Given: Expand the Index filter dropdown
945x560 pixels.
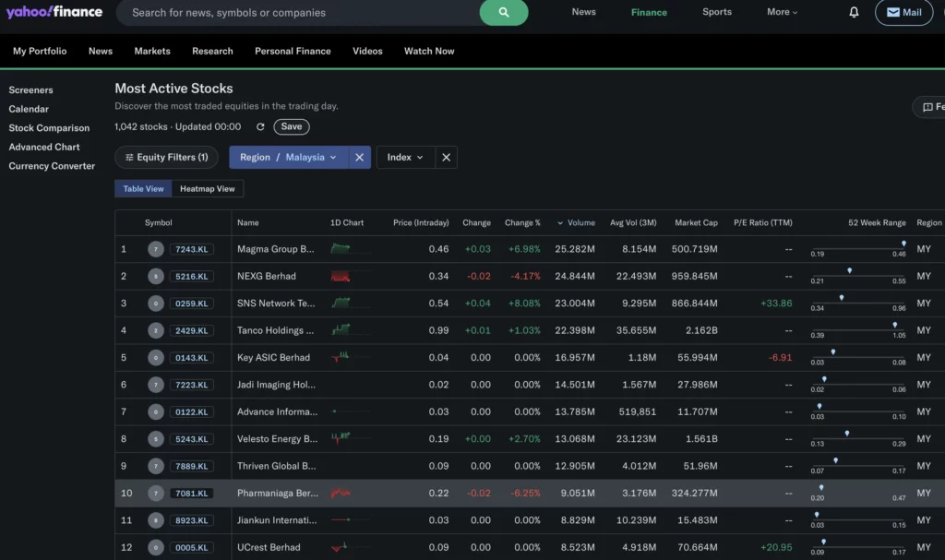Looking at the screenshot, I should click(x=405, y=158).
